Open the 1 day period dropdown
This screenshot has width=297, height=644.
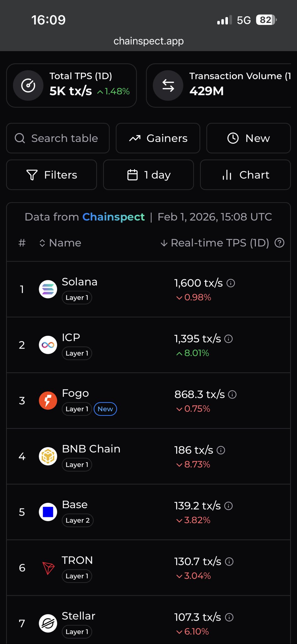pos(148,175)
